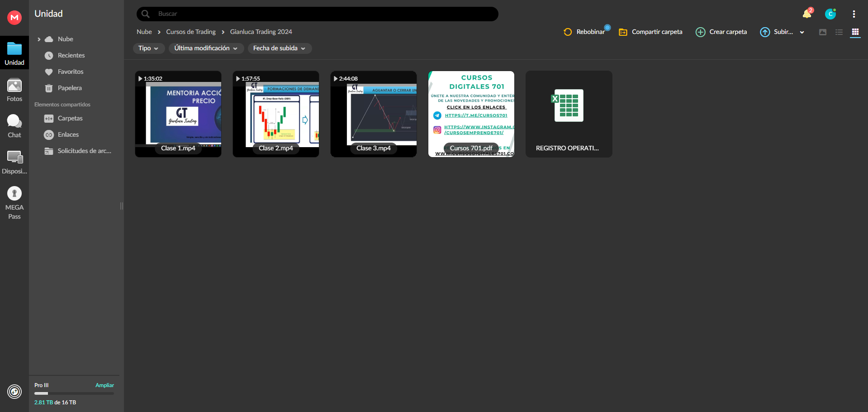Viewport: 868px width, 412px height.
Task: Open the account avatar menu
Action: tap(830, 14)
